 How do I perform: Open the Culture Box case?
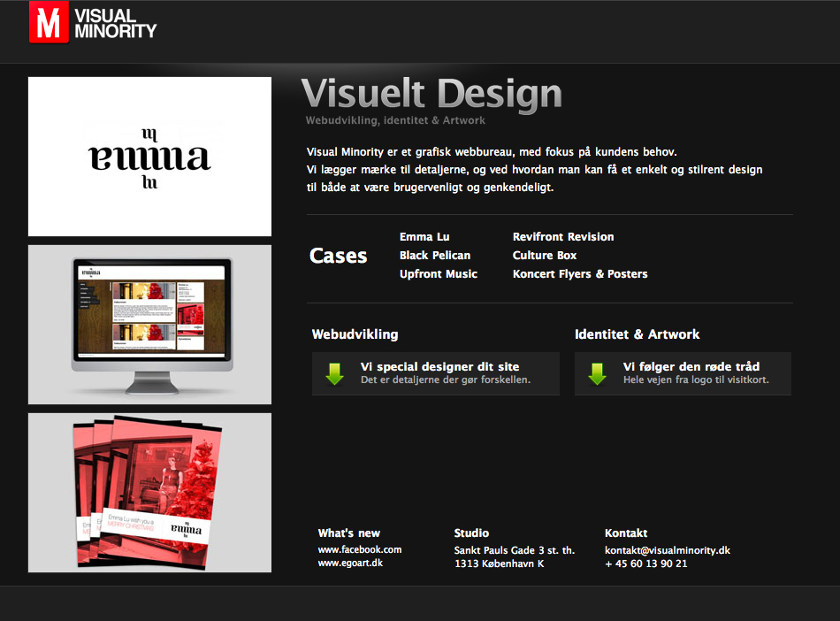pyautogui.click(x=545, y=255)
